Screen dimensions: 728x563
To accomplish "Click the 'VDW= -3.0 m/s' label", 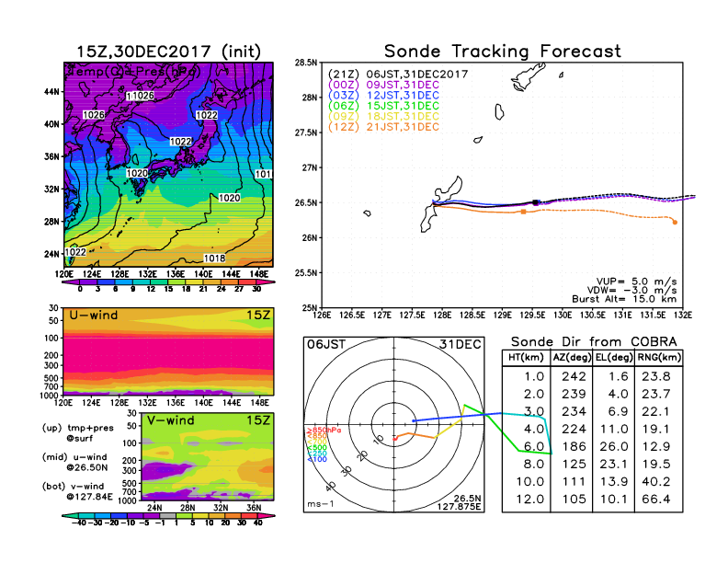I will coord(631,291).
